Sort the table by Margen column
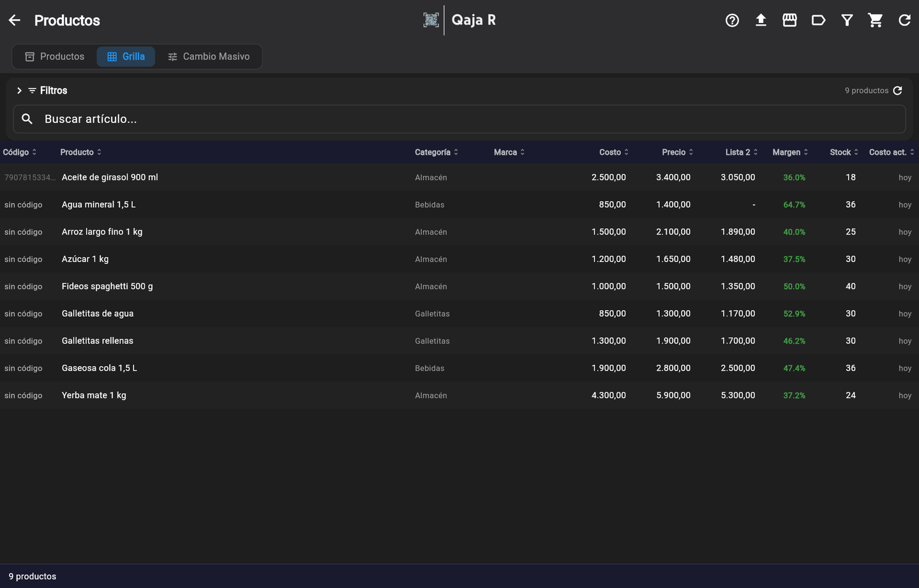The height and width of the screenshot is (588, 919). (790, 152)
